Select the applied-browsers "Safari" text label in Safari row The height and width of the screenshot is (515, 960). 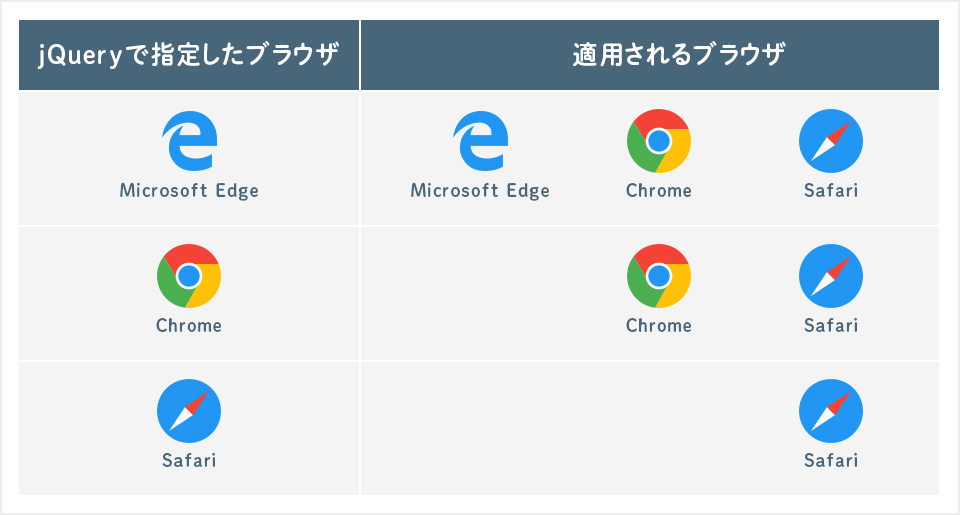click(831, 461)
